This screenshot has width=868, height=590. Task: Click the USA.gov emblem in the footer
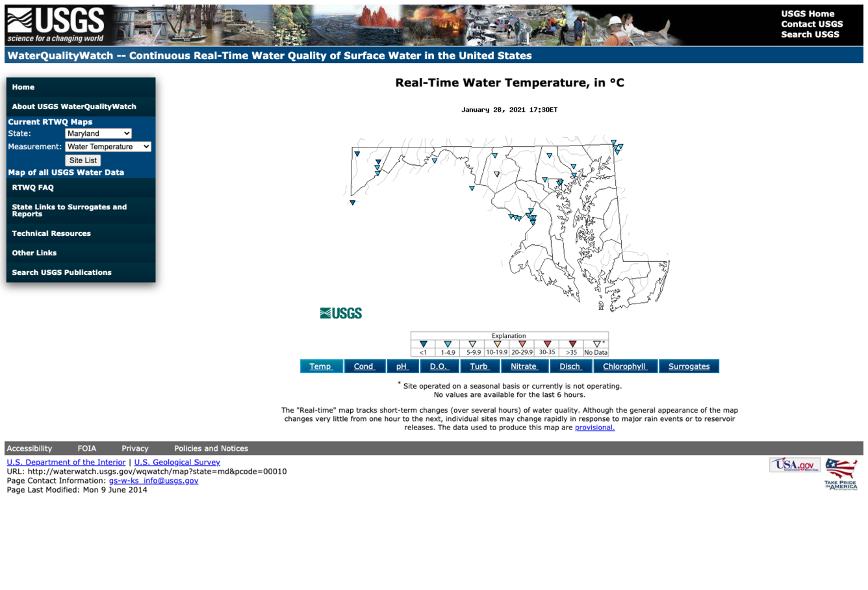795,465
